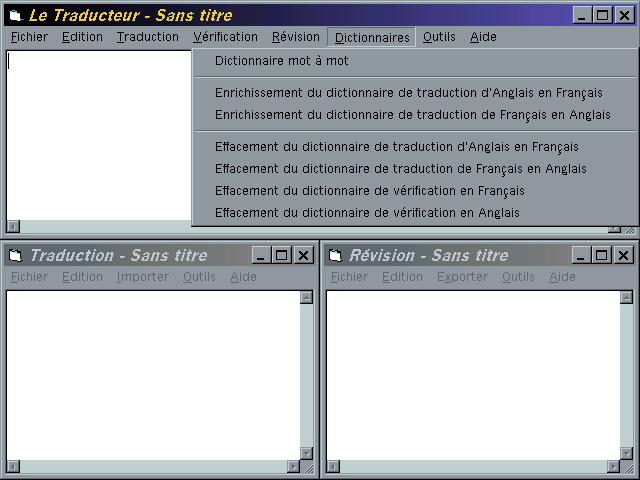Click down scroll arrow in Révision window
This screenshot has height=480, width=640.
627,453
